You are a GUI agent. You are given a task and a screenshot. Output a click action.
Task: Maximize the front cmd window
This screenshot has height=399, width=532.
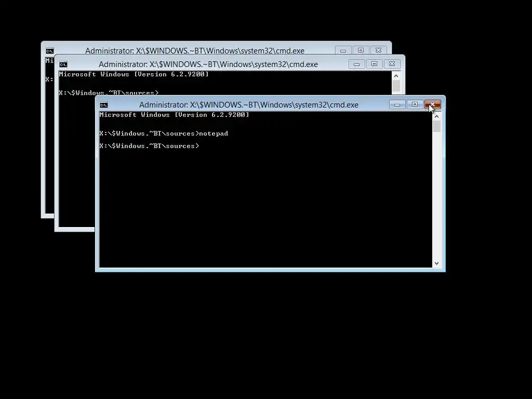(415, 104)
